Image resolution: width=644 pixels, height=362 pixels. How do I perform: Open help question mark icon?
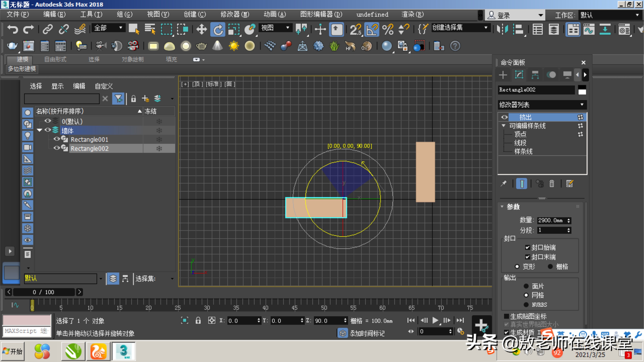(x=455, y=46)
